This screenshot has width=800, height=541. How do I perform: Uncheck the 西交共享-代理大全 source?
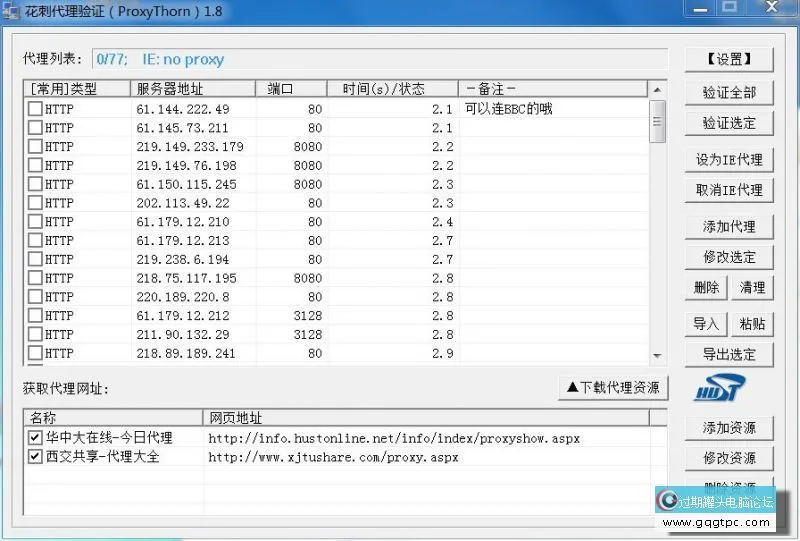35,456
